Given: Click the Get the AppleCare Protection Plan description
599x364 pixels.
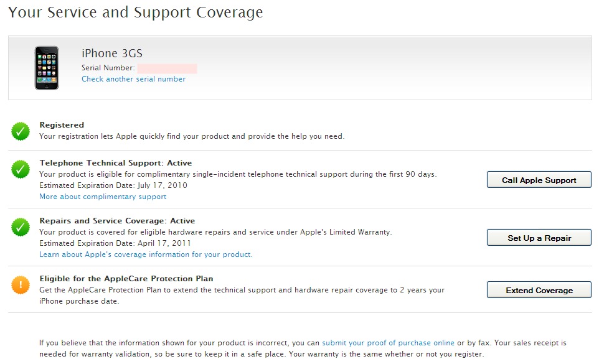Looking at the screenshot, I should click(x=242, y=296).
